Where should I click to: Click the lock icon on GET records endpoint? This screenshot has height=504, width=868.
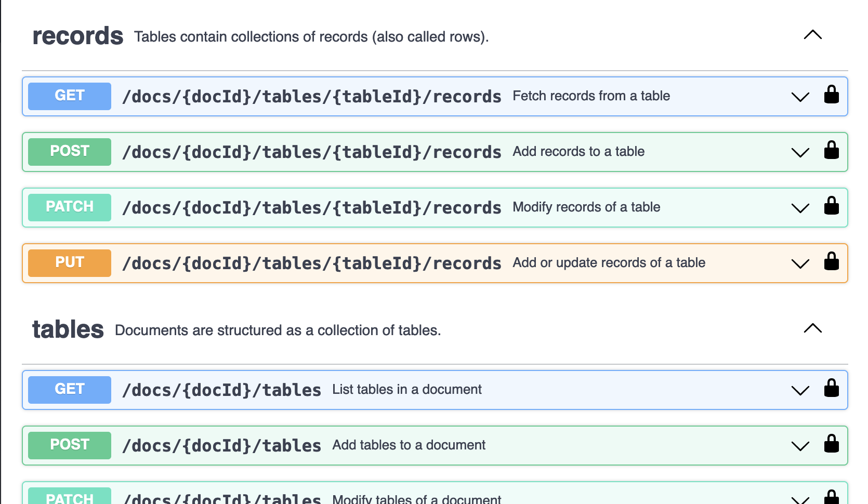(x=831, y=95)
